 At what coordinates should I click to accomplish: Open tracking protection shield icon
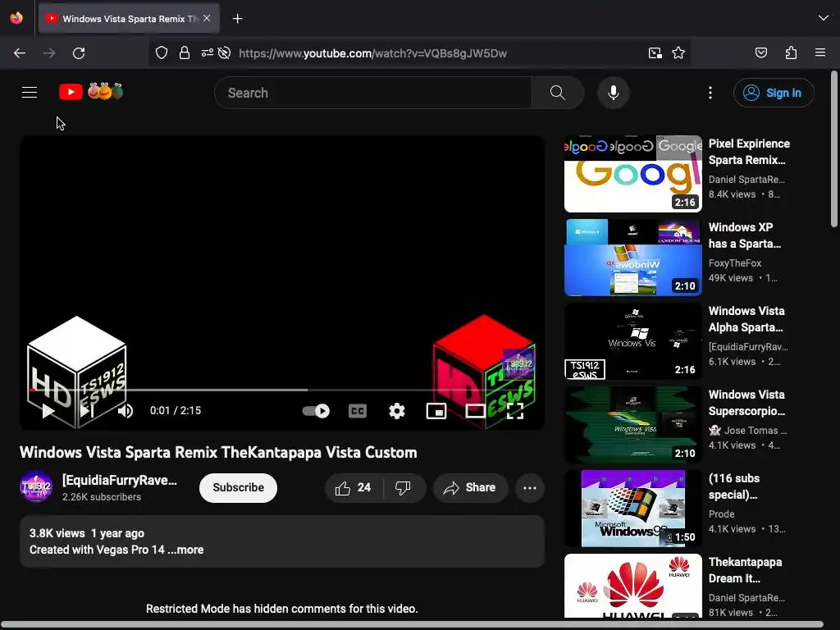click(x=162, y=52)
